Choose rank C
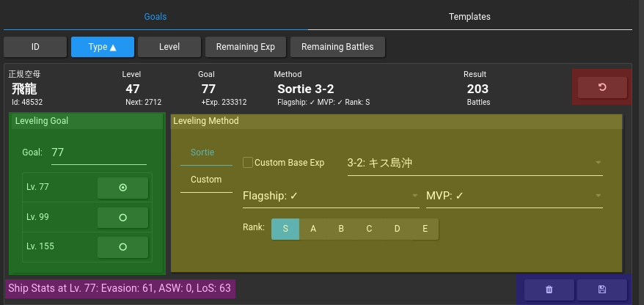 pos(369,229)
